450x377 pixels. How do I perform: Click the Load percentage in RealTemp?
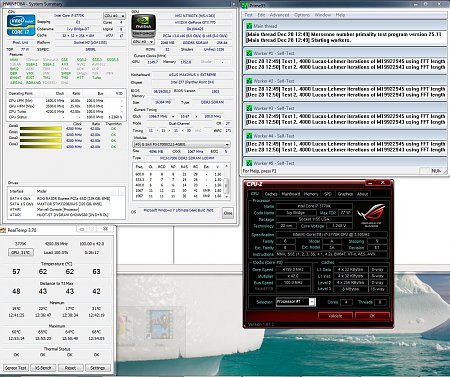(x=56, y=253)
